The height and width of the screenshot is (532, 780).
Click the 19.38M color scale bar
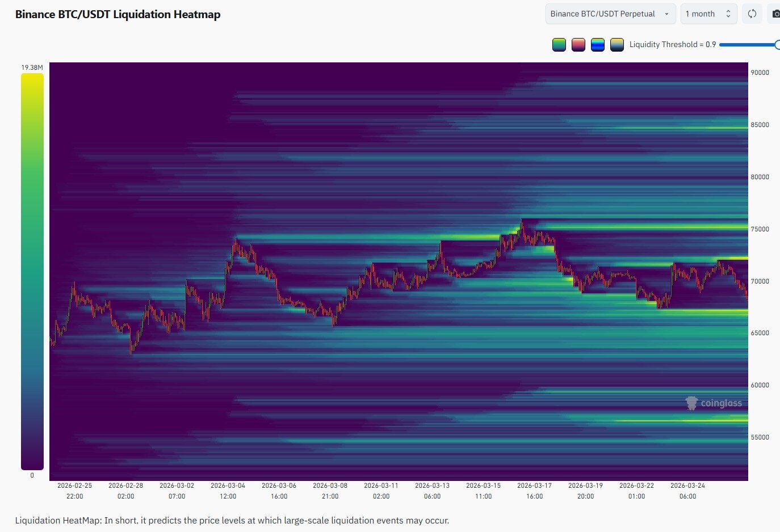click(x=32, y=272)
